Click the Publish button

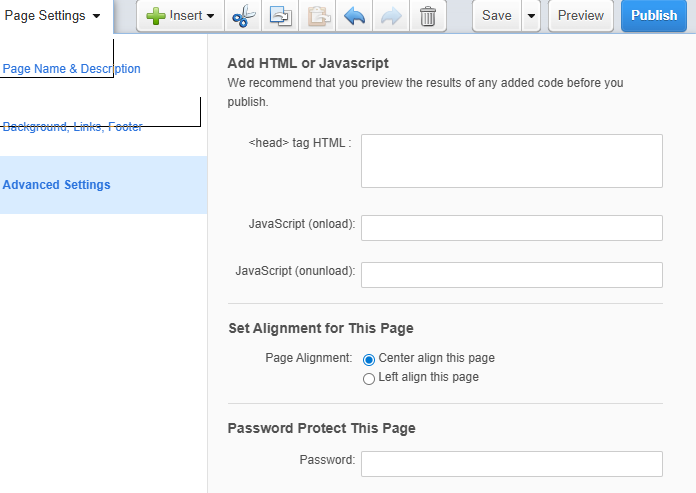point(654,16)
